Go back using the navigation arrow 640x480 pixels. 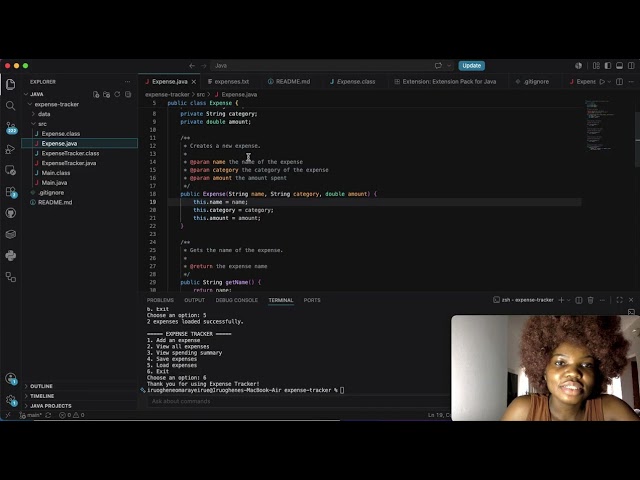point(192,66)
